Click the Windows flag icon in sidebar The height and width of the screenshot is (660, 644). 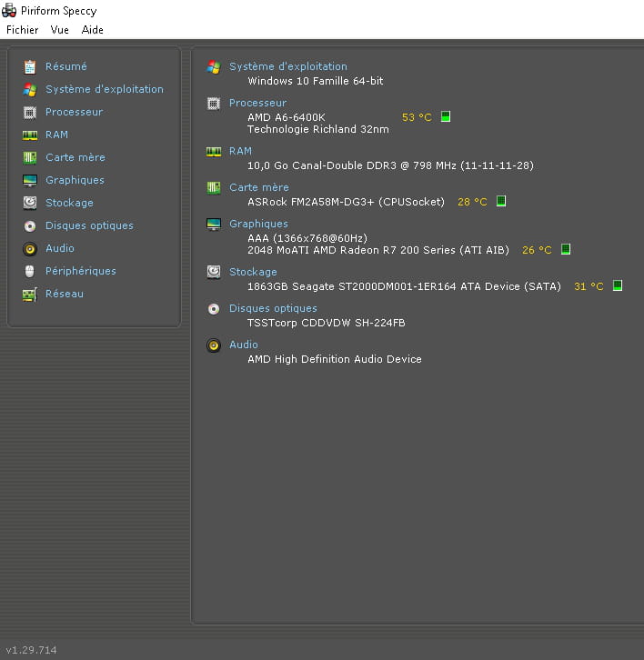(x=30, y=89)
